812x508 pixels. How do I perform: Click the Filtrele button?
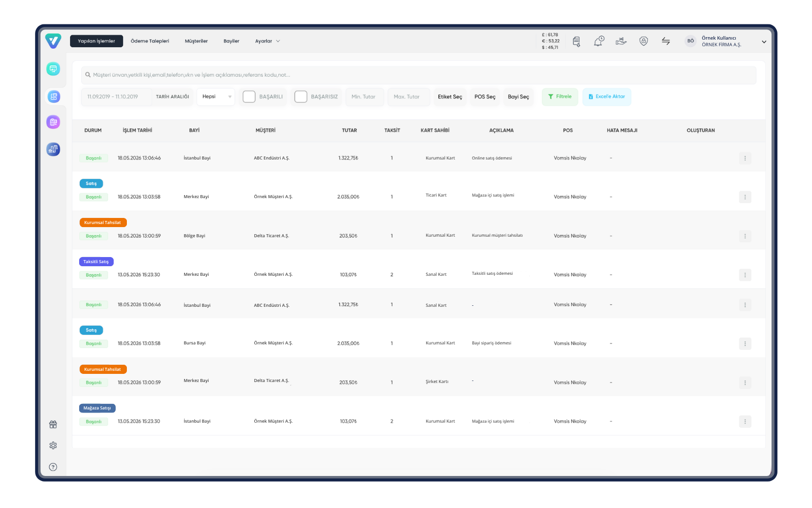pyautogui.click(x=560, y=97)
